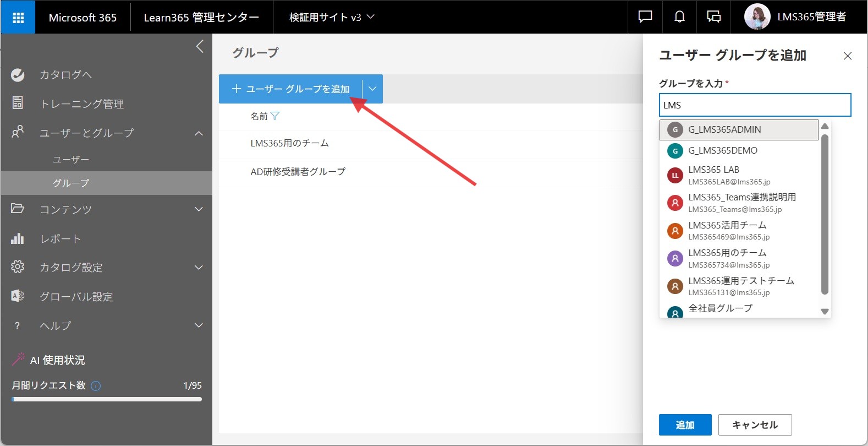The height and width of the screenshot is (446, 868).
Task: Select LMS365 LAB from the suggestions
Action: [x=739, y=176]
